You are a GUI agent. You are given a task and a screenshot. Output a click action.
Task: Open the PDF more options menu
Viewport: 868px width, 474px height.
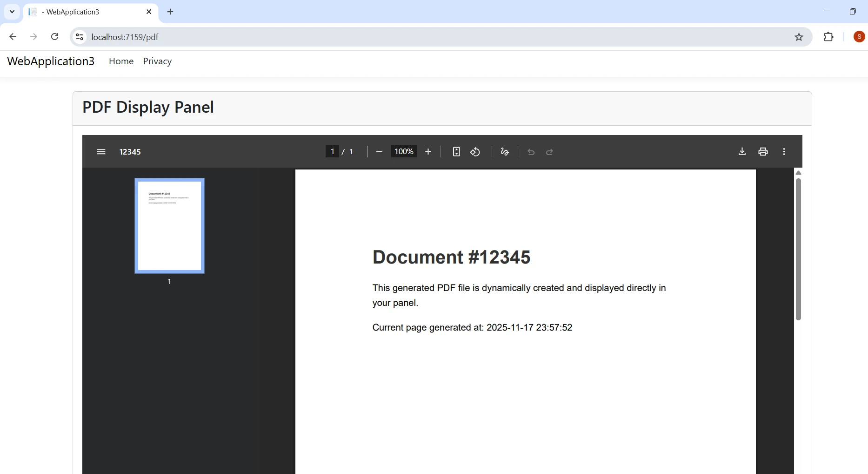pos(784,152)
